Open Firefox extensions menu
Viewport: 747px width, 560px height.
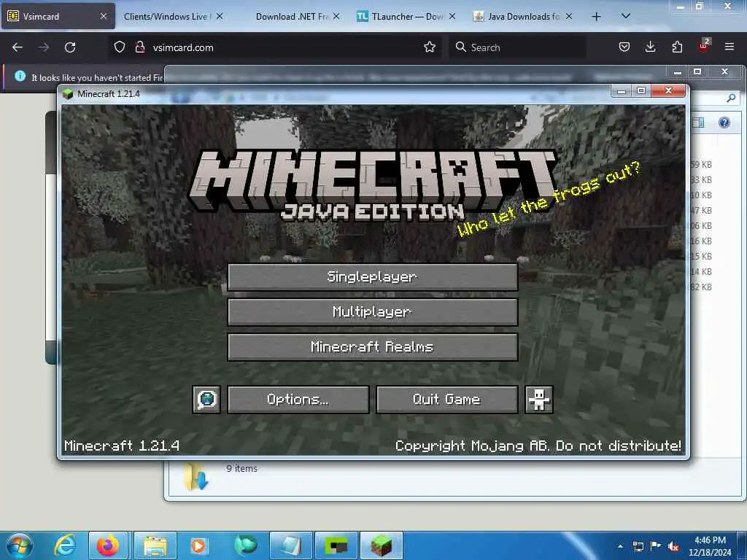pyautogui.click(x=677, y=47)
